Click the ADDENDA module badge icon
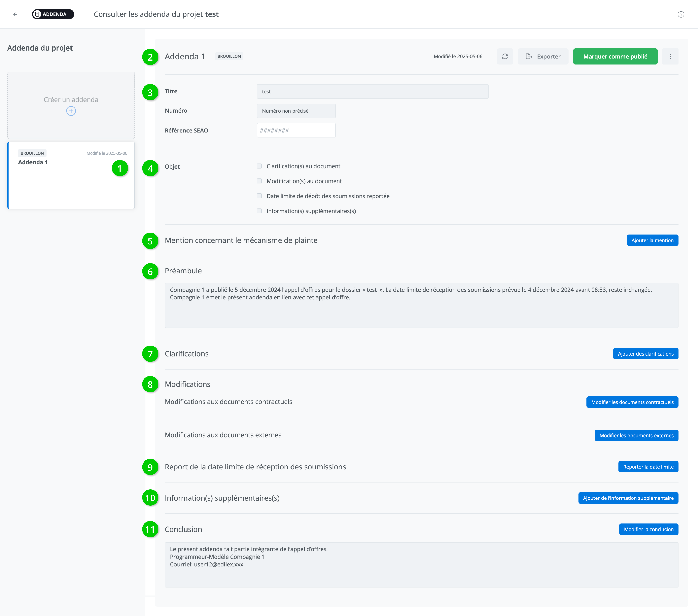 [x=38, y=14]
